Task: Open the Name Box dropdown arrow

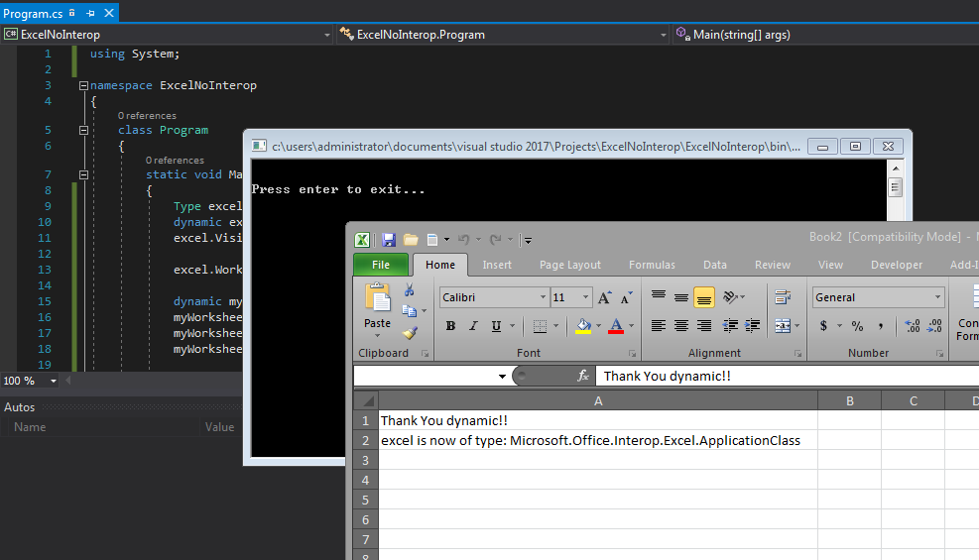Action: coord(502,376)
